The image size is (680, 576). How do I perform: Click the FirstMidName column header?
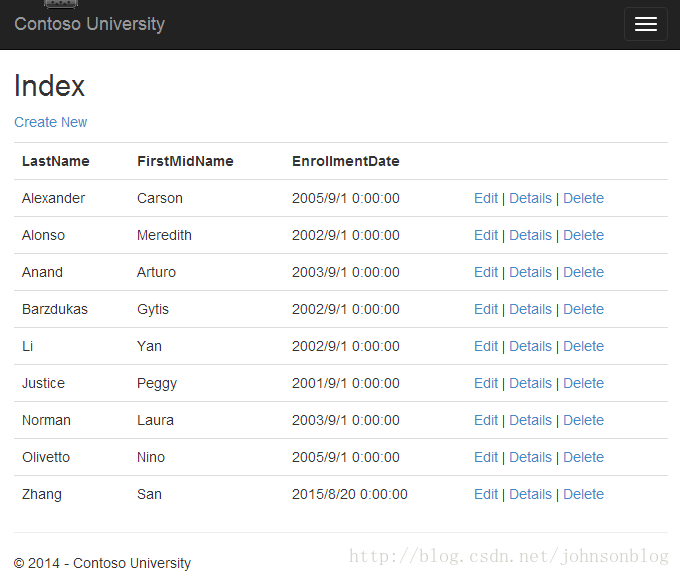185,161
